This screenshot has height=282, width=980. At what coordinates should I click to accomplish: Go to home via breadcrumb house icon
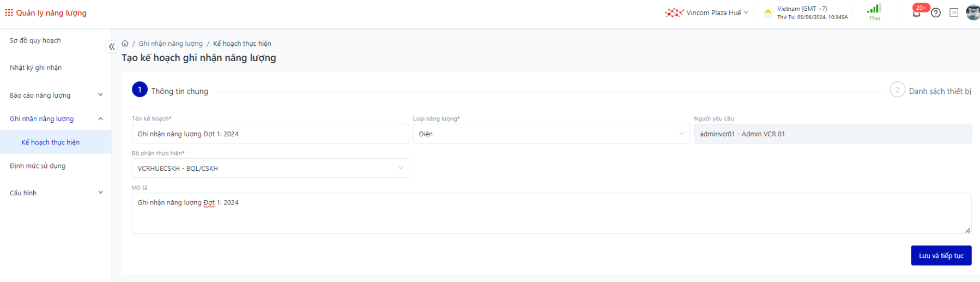125,44
